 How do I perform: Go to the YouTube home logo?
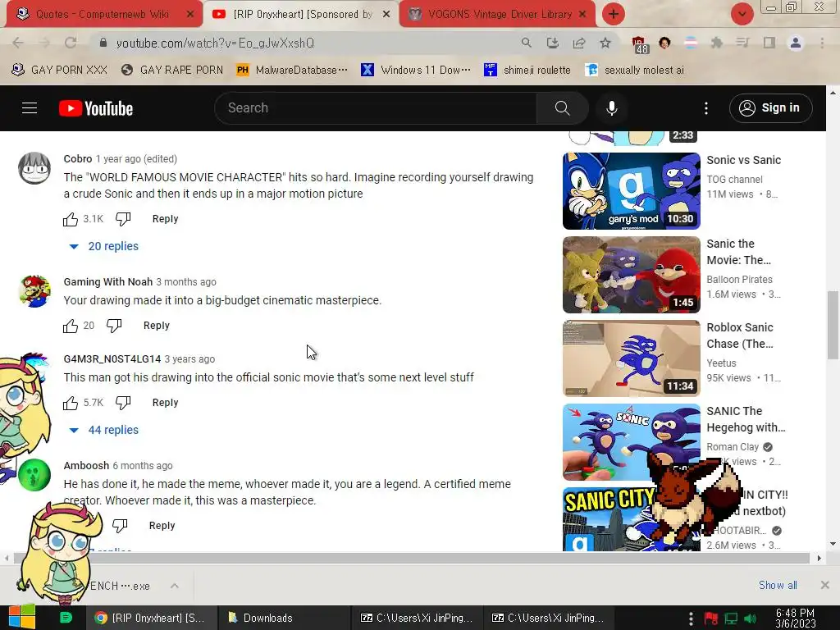point(96,108)
